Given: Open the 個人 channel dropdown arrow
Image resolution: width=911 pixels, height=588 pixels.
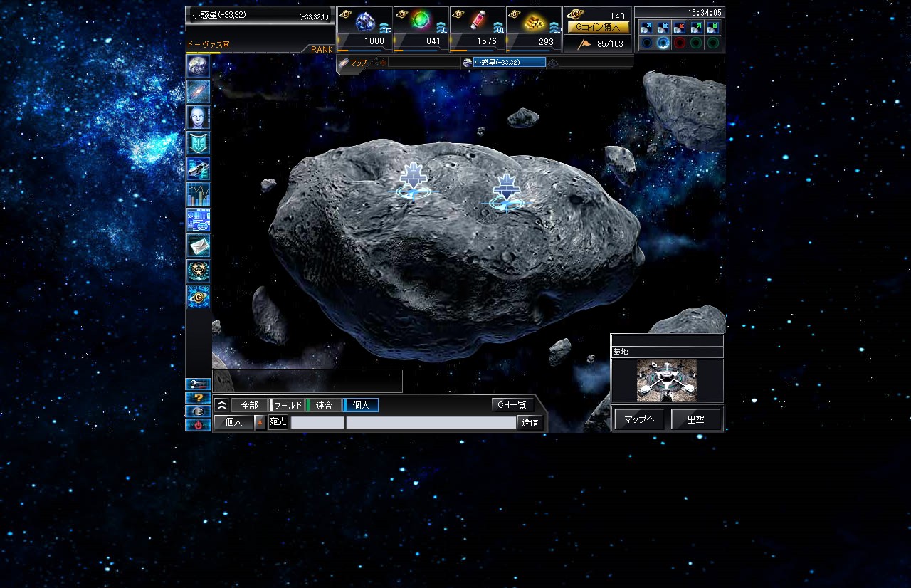Looking at the screenshot, I should (x=260, y=422).
